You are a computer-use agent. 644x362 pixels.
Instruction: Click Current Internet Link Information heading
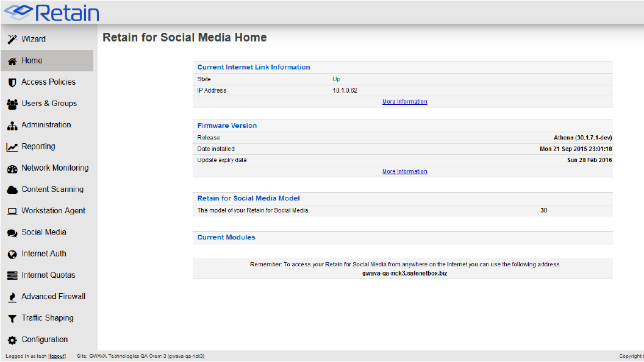coord(254,67)
